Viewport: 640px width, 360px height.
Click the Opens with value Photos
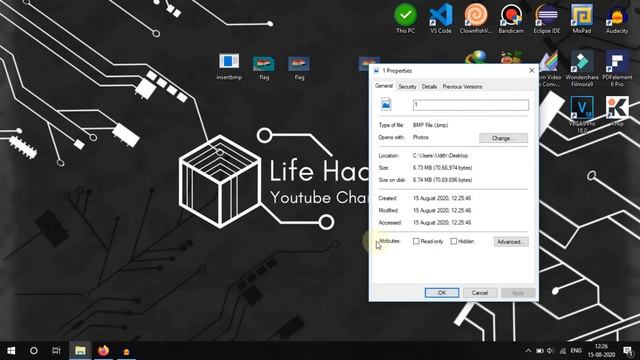pos(421,138)
